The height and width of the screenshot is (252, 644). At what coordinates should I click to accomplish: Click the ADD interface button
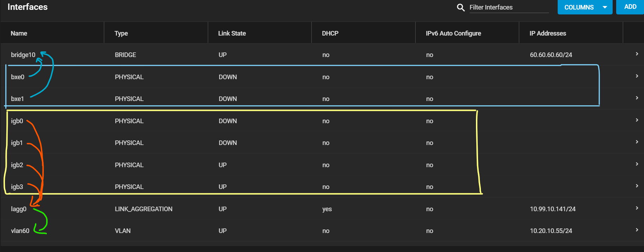[x=630, y=7]
